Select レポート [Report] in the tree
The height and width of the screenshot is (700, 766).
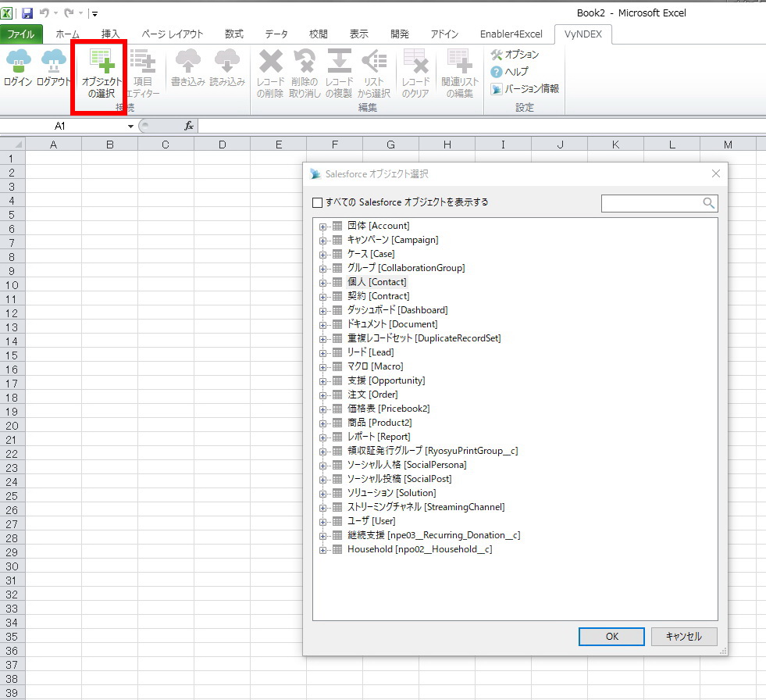point(379,437)
